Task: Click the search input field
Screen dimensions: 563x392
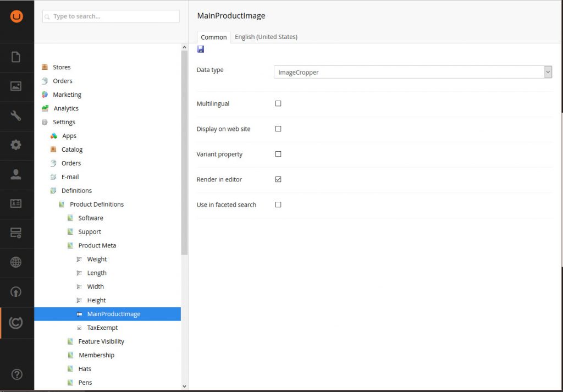Action: pyautogui.click(x=110, y=16)
